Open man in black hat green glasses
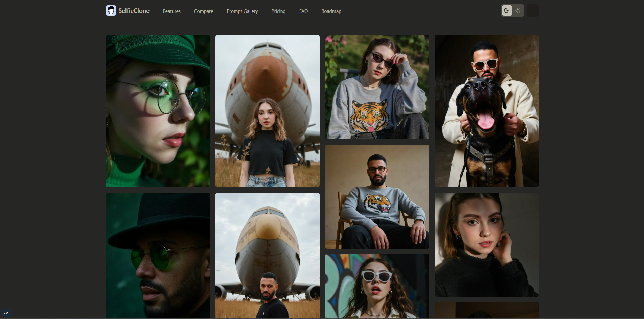 click(x=158, y=255)
